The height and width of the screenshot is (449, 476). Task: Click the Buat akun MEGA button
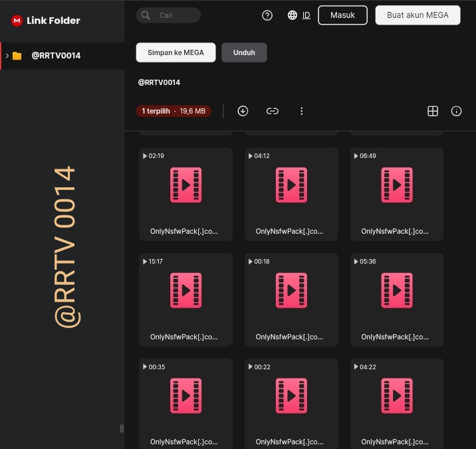click(x=417, y=15)
